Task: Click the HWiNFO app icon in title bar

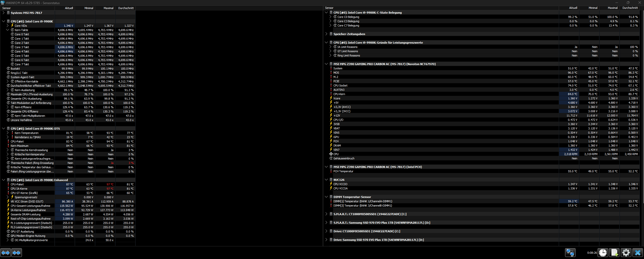Action: [3, 3]
